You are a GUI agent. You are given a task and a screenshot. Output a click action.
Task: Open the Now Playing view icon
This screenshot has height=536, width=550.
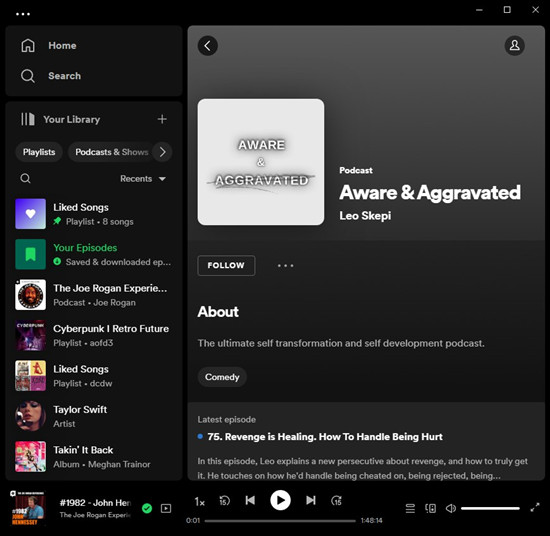point(166,508)
